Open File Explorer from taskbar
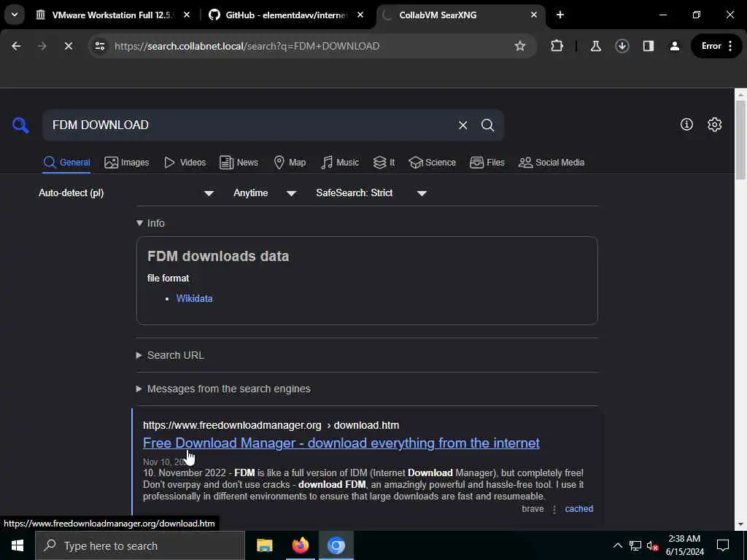Screen dimensions: 747x560 (x=264, y=545)
